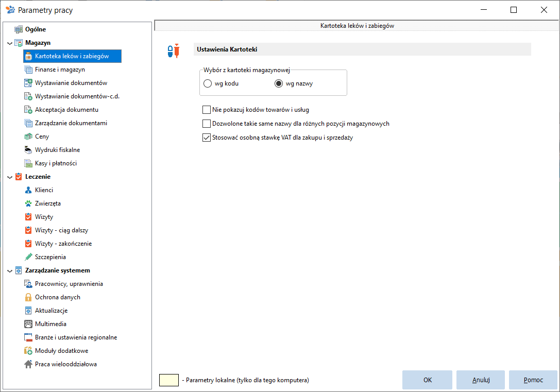Screen dimensions: 560x392
Task: Open Pracownicy, uprawnienia settings
Action: pyautogui.click(x=69, y=284)
